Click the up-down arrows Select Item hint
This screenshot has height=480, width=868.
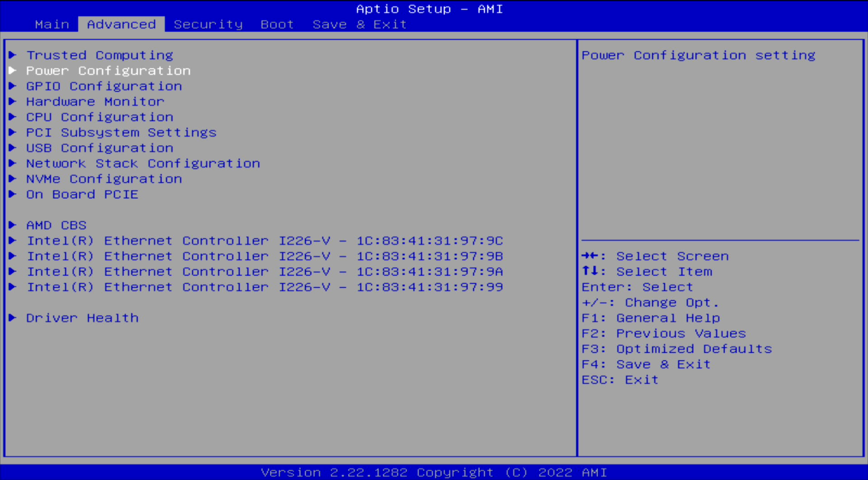(x=647, y=272)
